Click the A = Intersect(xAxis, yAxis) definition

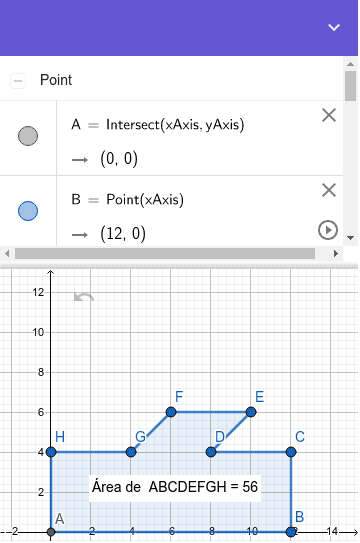158,124
